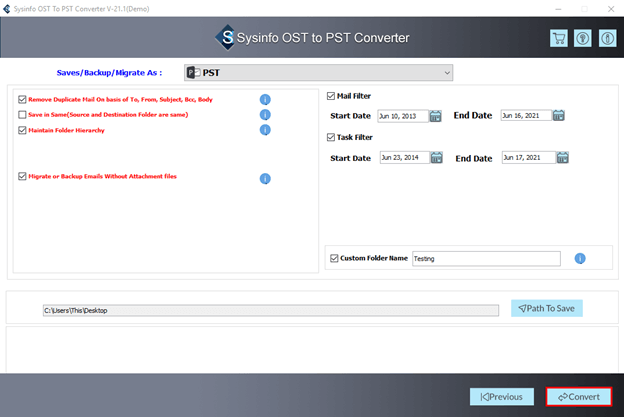Open the about information icon in header

[607, 38]
